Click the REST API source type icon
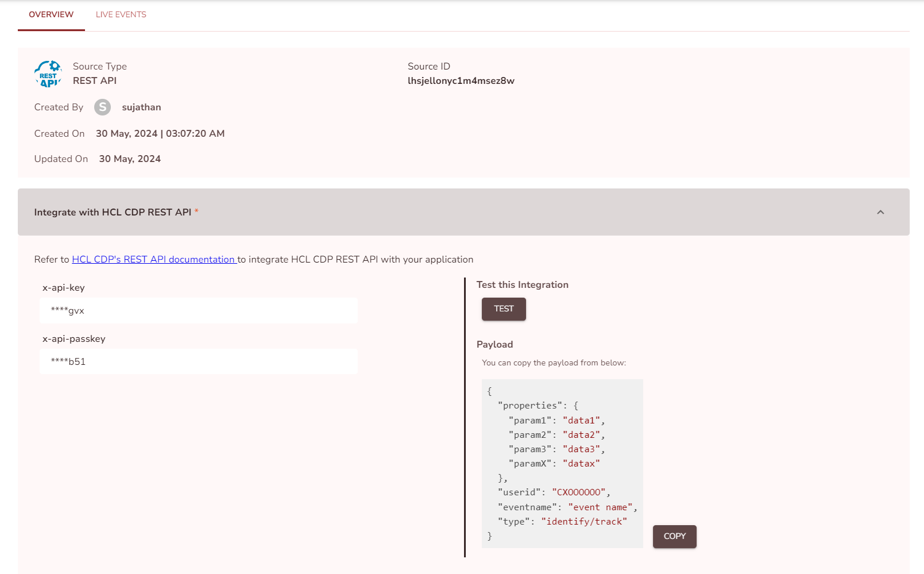 pyautogui.click(x=48, y=74)
